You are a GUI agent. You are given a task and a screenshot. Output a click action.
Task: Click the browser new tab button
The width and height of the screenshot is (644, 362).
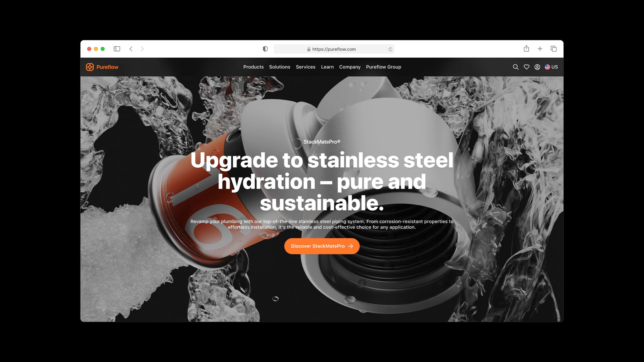540,49
